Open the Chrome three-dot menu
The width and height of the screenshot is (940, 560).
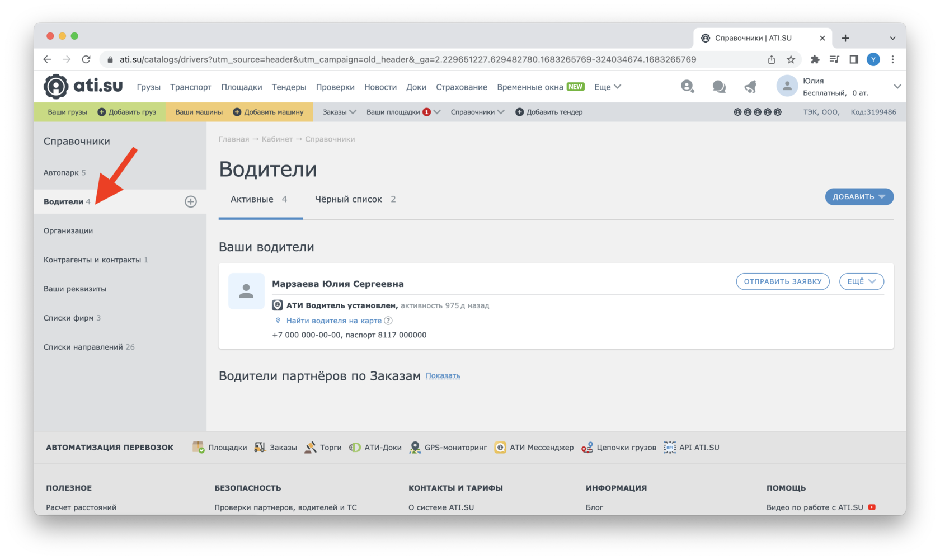pyautogui.click(x=892, y=59)
